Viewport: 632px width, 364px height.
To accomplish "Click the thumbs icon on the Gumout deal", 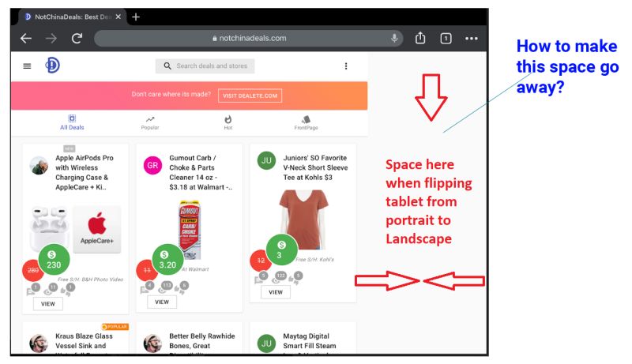I will 182,288.
